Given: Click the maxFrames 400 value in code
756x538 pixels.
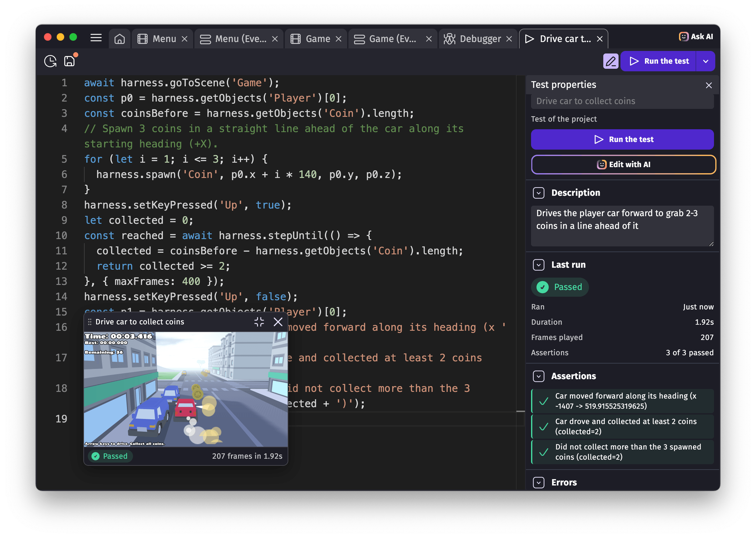Looking at the screenshot, I should click(191, 282).
